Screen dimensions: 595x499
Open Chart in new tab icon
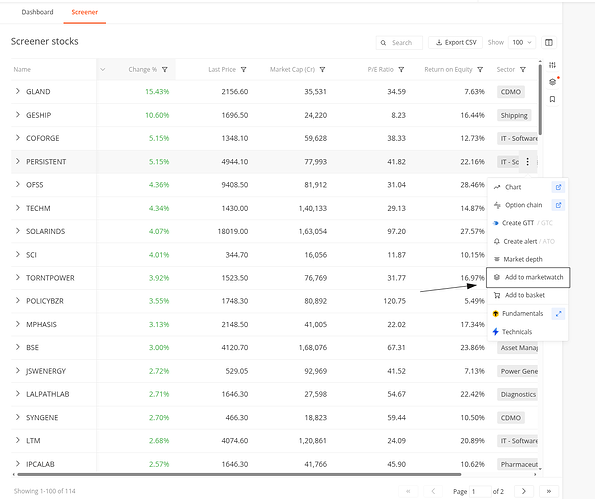coord(558,187)
